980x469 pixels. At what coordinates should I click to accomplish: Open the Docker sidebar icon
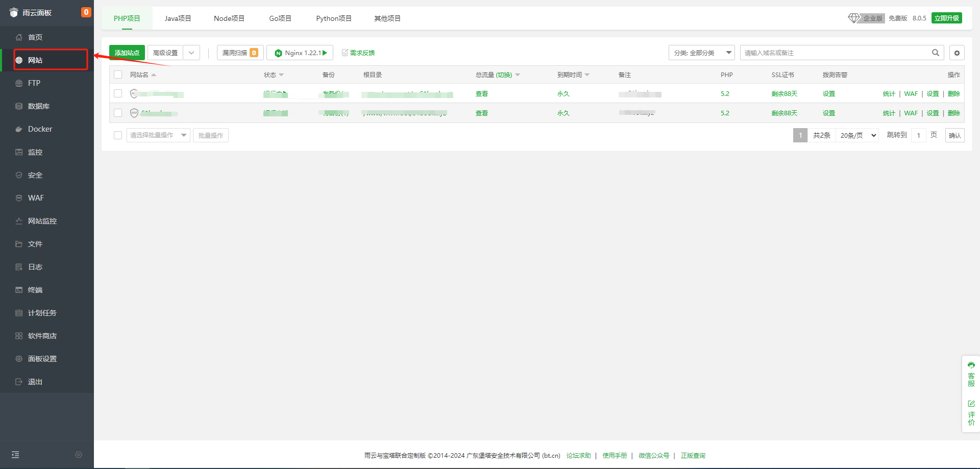[19, 129]
